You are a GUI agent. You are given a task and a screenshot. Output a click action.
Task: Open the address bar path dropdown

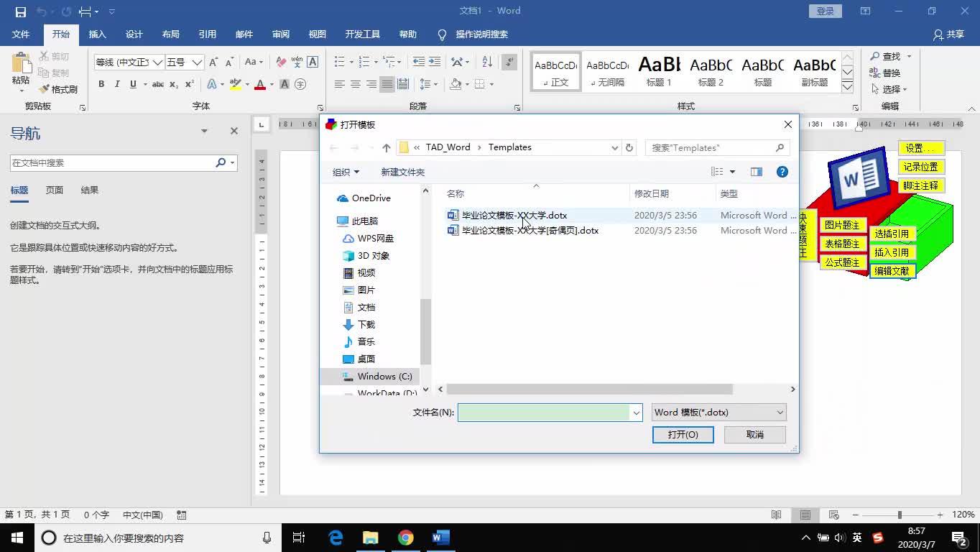(614, 147)
